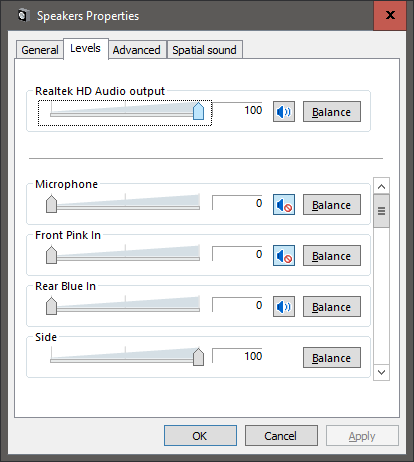The height and width of the screenshot is (462, 414).
Task: Open Balance settings for Side
Action: [332, 358]
